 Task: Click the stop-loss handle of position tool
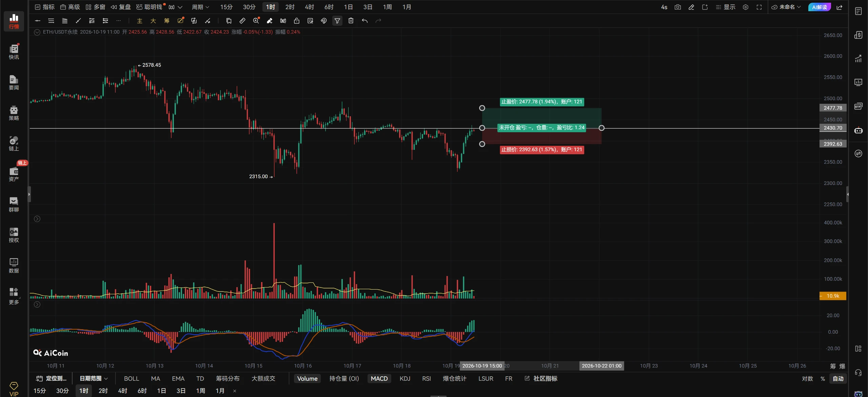(482, 144)
